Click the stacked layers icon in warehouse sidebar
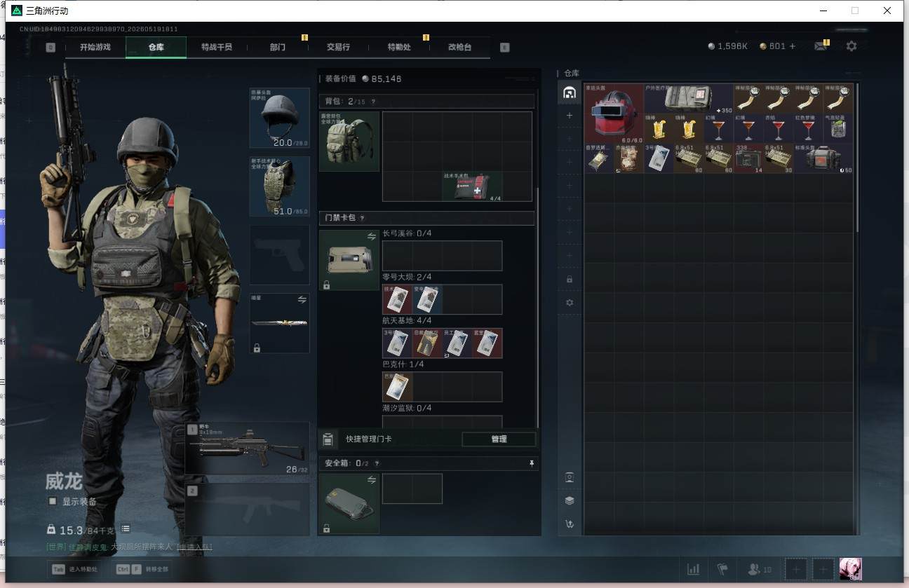909x588 pixels. (570, 500)
